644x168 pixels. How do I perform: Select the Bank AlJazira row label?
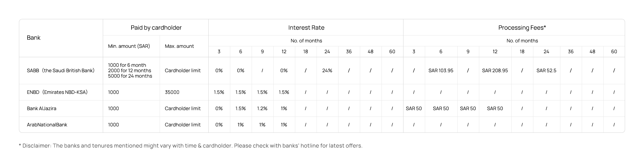click(41, 109)
